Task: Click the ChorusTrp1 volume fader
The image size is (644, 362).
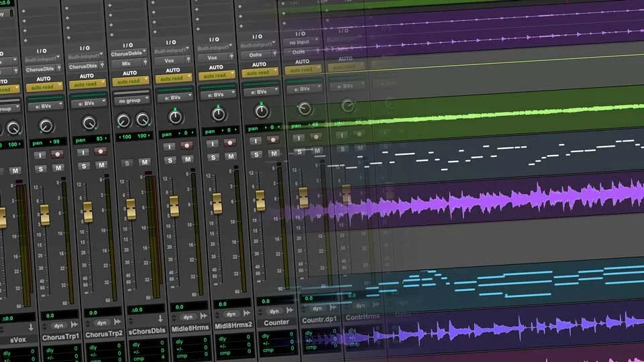Action: pyautogui.click(x=45, y=215)
